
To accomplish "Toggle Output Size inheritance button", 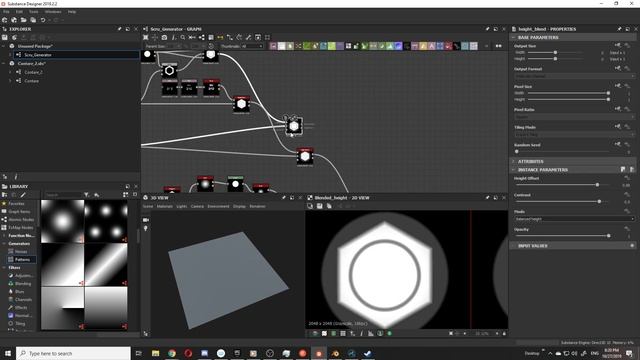I will (x=618, y=46).
